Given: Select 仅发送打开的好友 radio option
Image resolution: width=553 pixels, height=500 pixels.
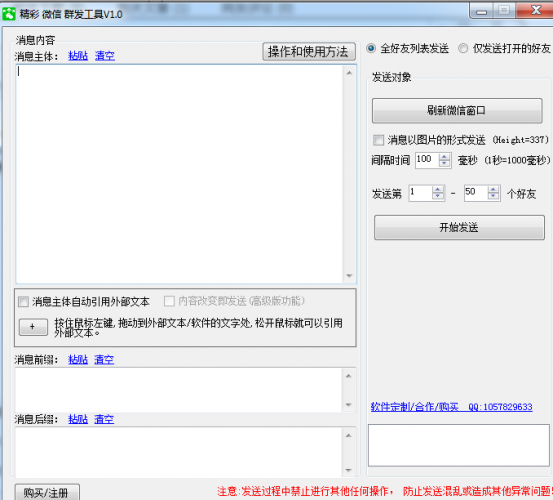Looking at the screenshot, I should coord(463,48).
